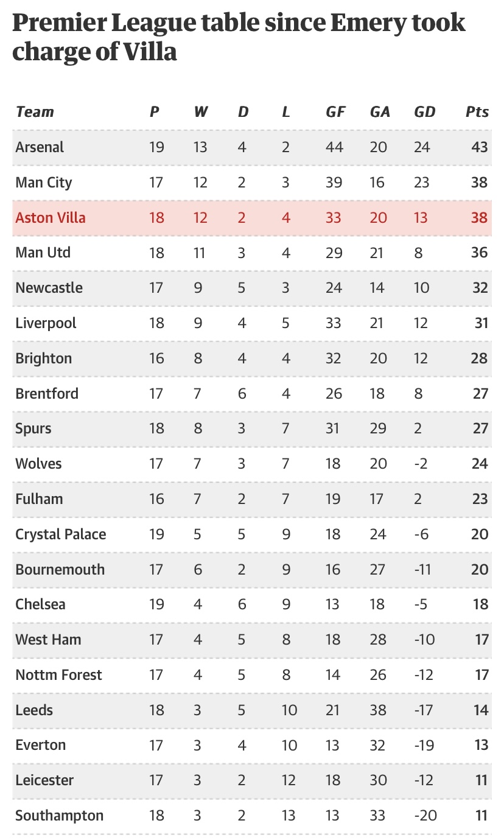Click Newcastle team name
Viewport: 504px width, 840px height.
pos(49,288)
